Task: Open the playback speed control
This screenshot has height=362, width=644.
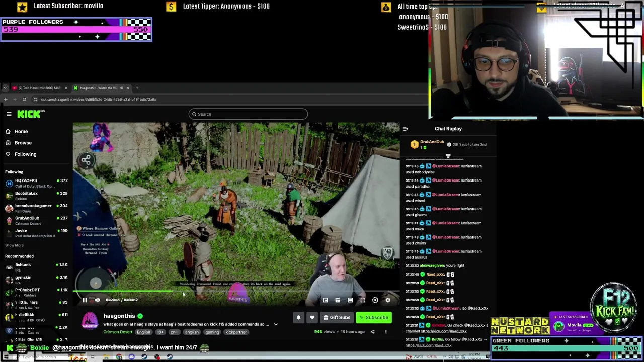Action: pyautogui.click(x=375, y=300)
